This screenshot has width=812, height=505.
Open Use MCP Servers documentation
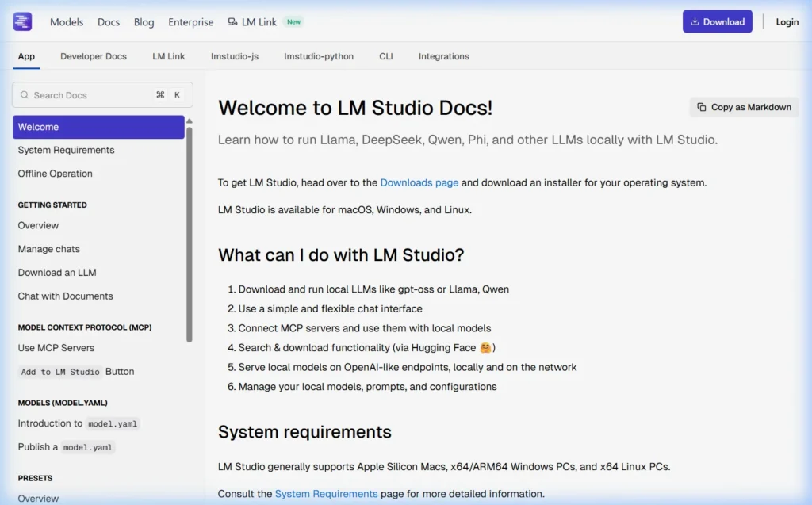click(56, 347)
